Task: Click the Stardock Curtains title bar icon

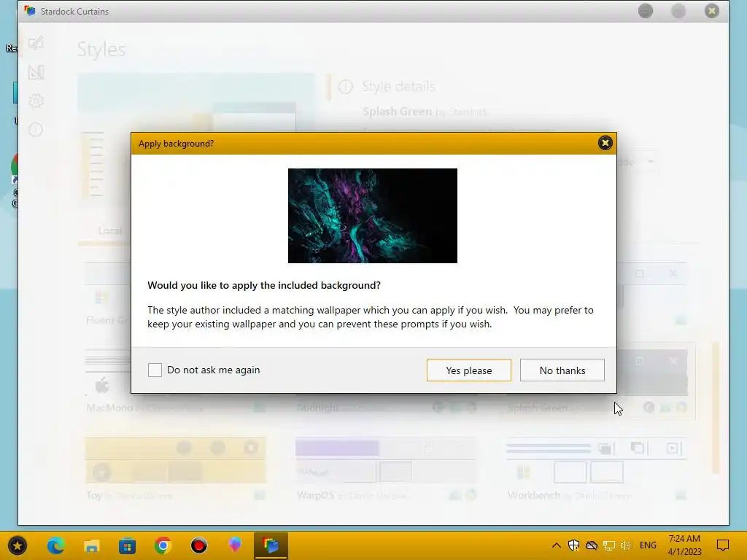Action: pyautogui.click(x=30, y=11)
